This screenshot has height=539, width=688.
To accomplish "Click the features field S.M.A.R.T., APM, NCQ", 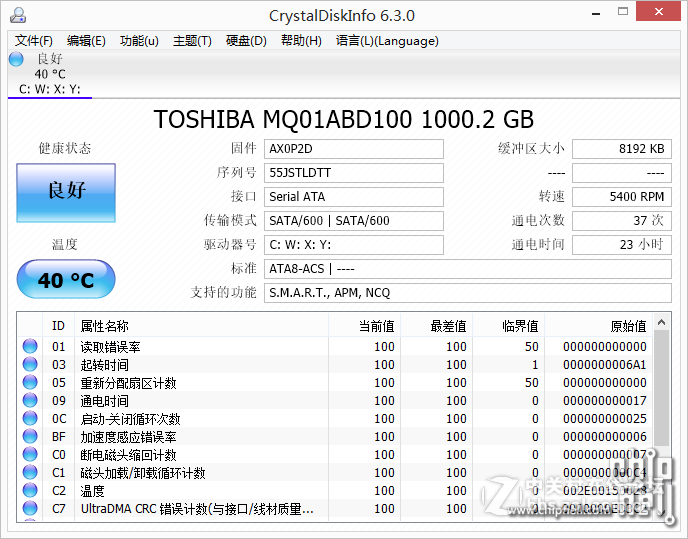I will click(467, 293).
